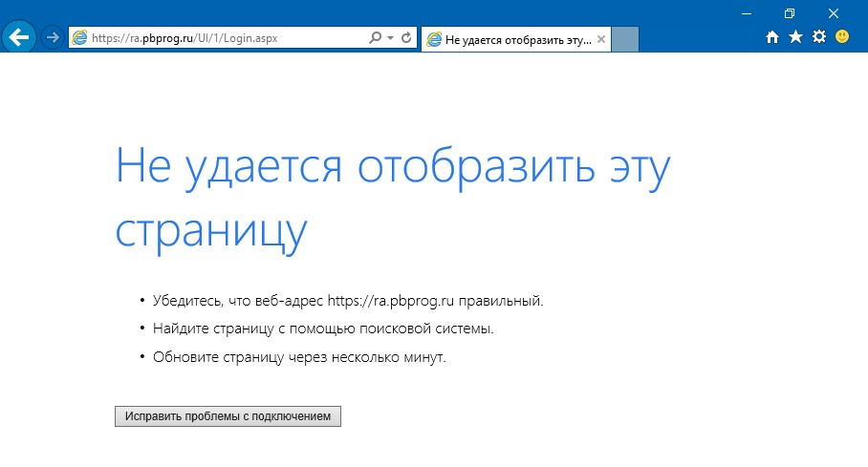Restore down the browser window
The height and width of the screenshot is (467, 868).
tap(790, 12)
